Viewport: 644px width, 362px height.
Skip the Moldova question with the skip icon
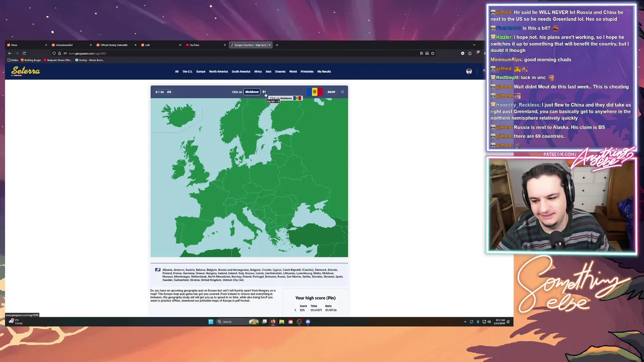(x=264, y=92)
